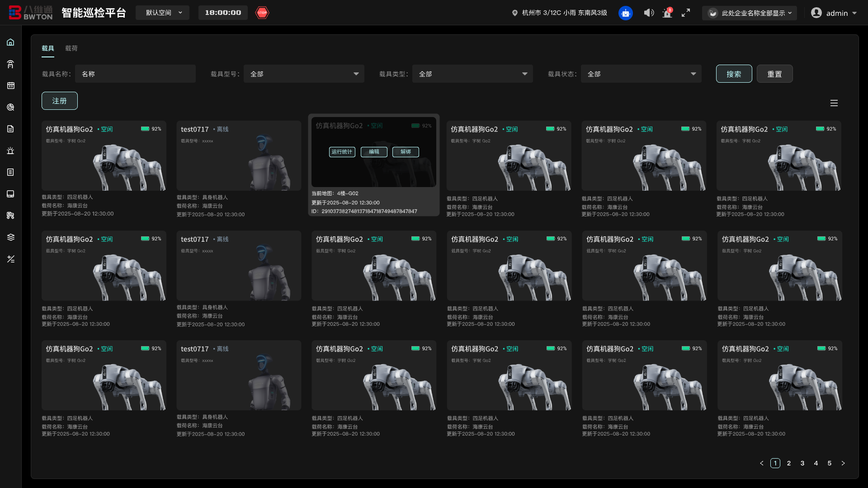This screenshot has height=488, width=868.
Task: Select the 载具 tab
Action: tap(48, 48)
